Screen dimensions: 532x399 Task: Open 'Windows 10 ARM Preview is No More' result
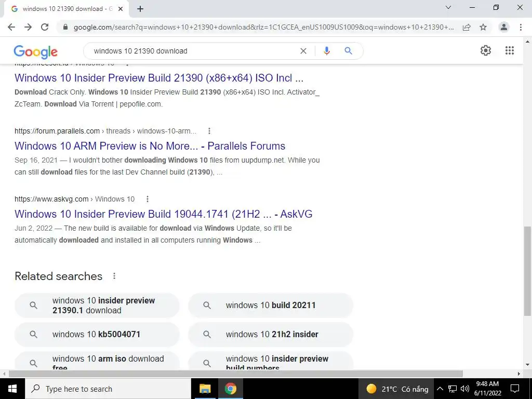coord(150,146)
